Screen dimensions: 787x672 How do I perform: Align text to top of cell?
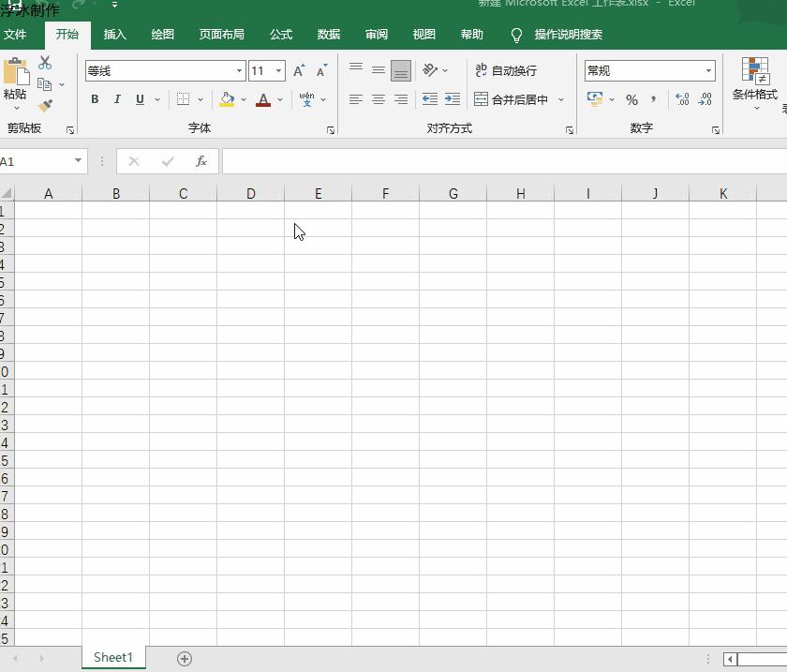tap(356, 70)
